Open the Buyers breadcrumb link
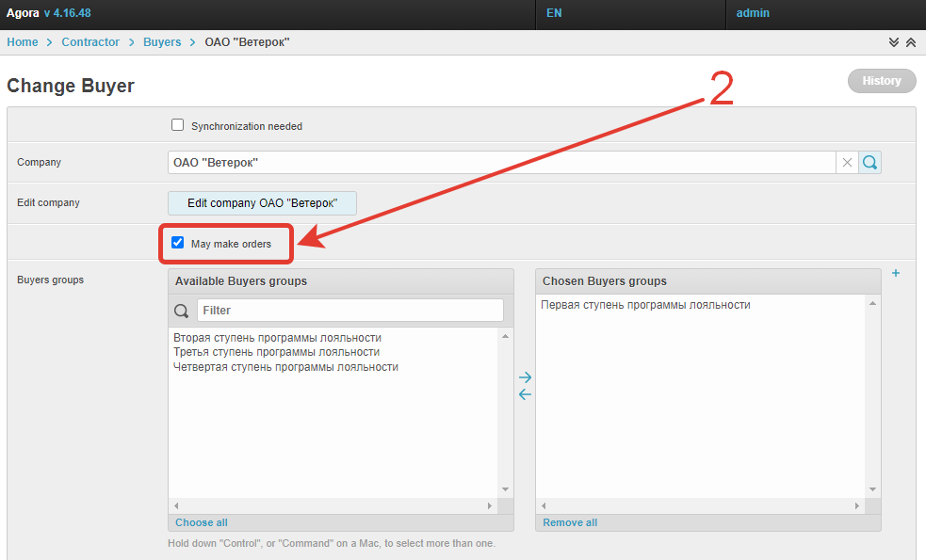This screenshot has height=560, width=926. point(162,42)
